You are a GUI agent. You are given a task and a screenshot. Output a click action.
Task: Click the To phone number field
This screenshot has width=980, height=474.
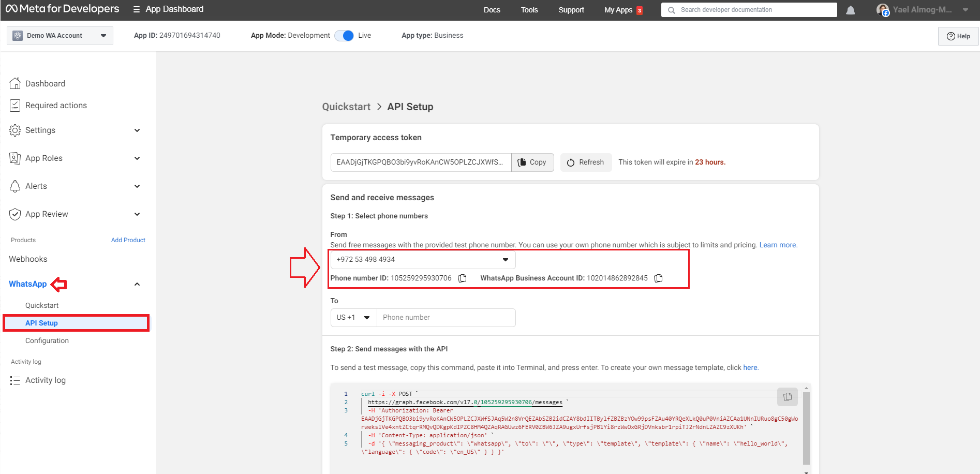click(x=446, y=318)
